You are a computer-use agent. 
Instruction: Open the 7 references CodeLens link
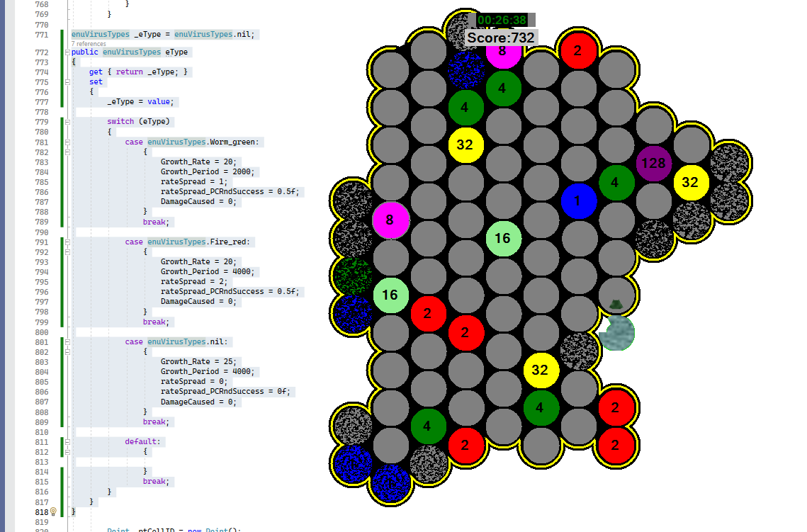89,44
